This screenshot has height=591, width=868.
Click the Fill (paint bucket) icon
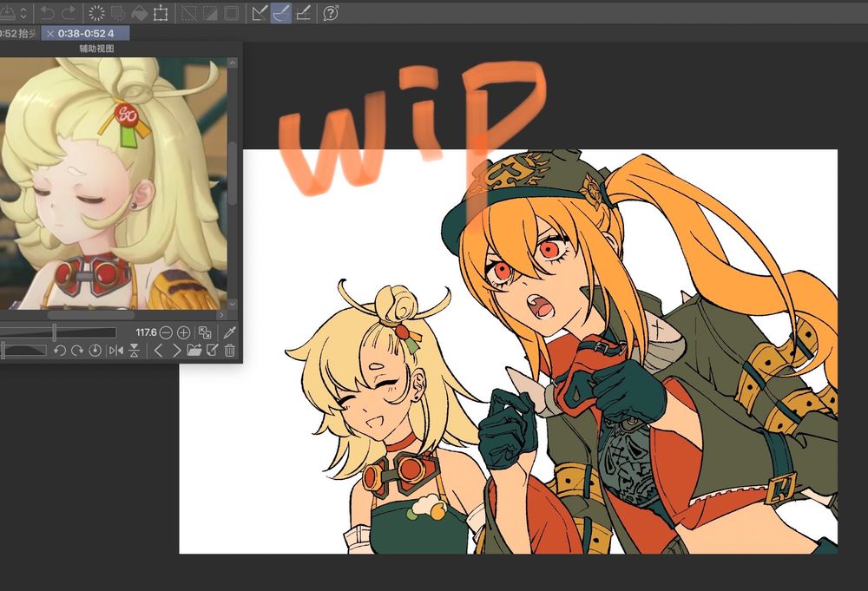pyautogui.click(x=139, y=13)
